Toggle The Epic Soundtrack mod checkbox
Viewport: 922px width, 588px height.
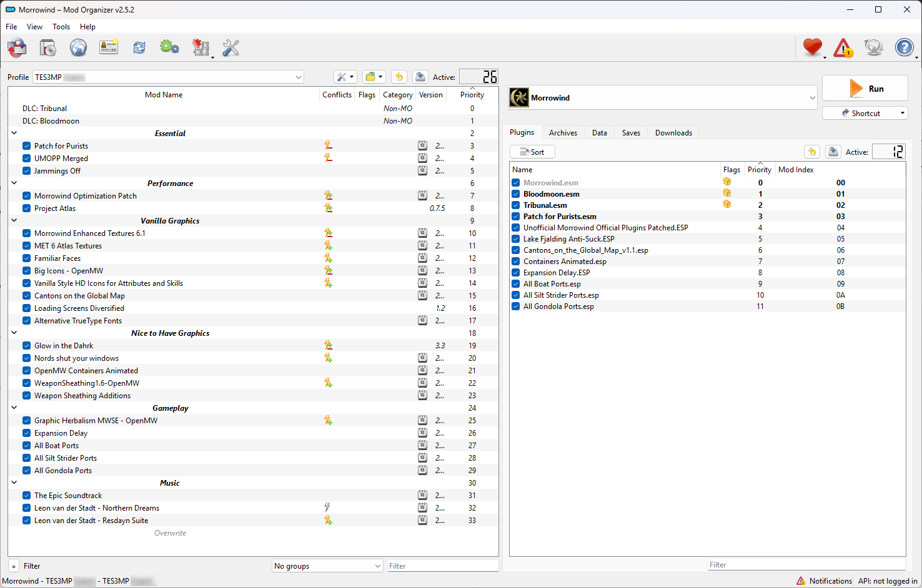point(27,496)
